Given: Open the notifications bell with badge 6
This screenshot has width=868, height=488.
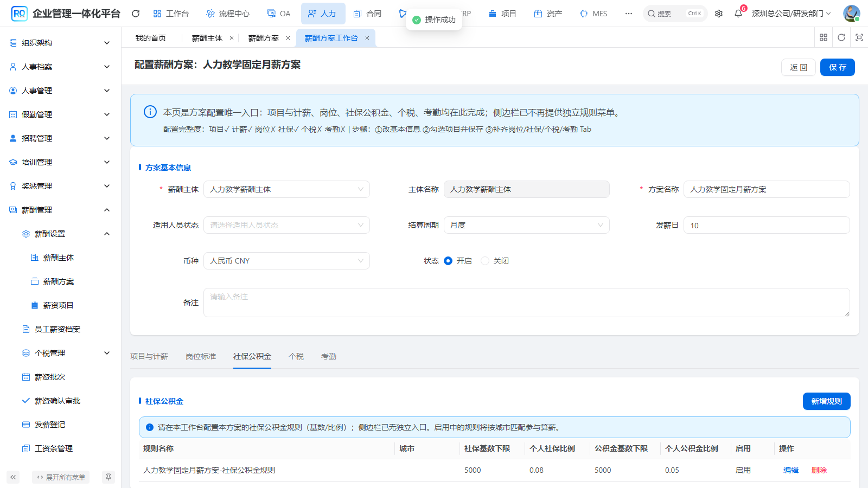Looking at the screenshot, I should (738, 14).
